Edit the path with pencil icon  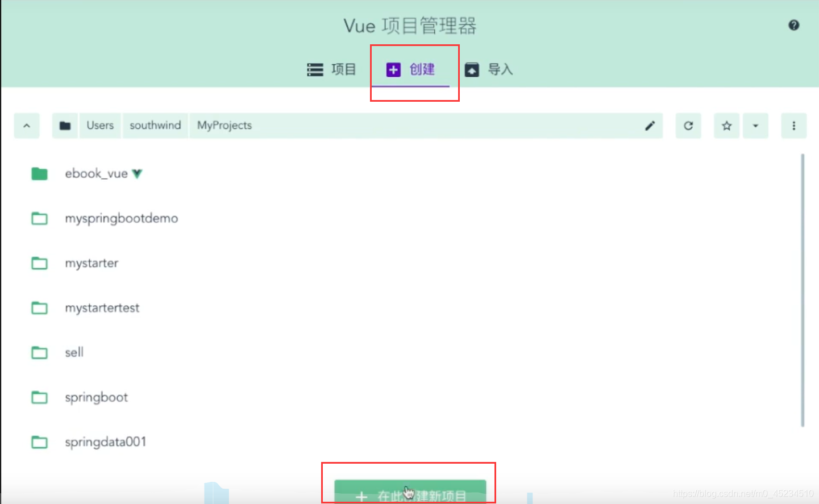coord(650,126)
